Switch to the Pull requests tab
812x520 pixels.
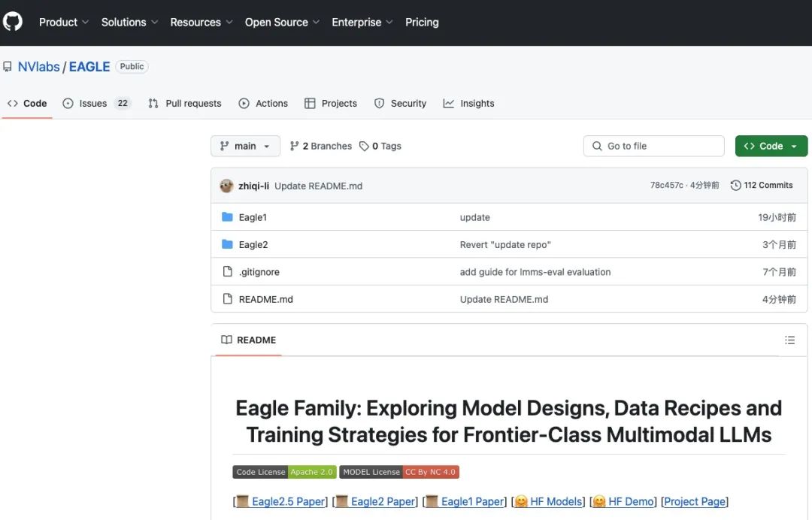pyautogui.click(x=184, y=104)
